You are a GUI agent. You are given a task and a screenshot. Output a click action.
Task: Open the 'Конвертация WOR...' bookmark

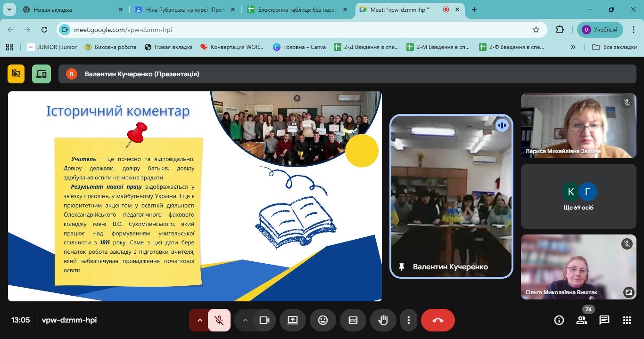(232, 47)
